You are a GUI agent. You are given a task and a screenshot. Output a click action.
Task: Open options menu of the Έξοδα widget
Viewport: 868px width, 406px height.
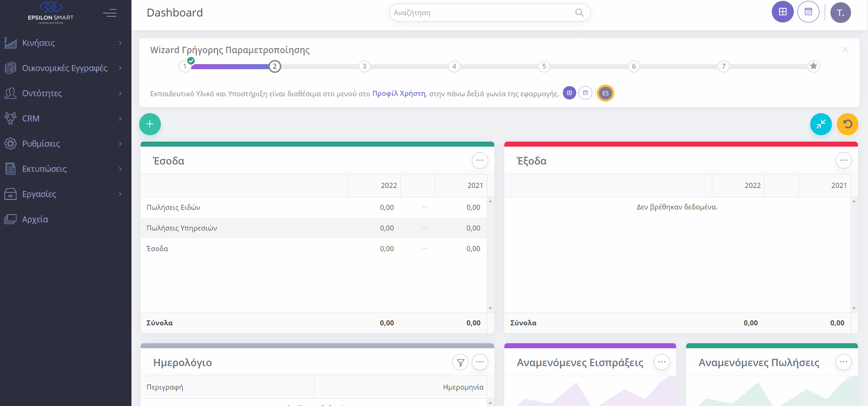[x=843, y=160]
